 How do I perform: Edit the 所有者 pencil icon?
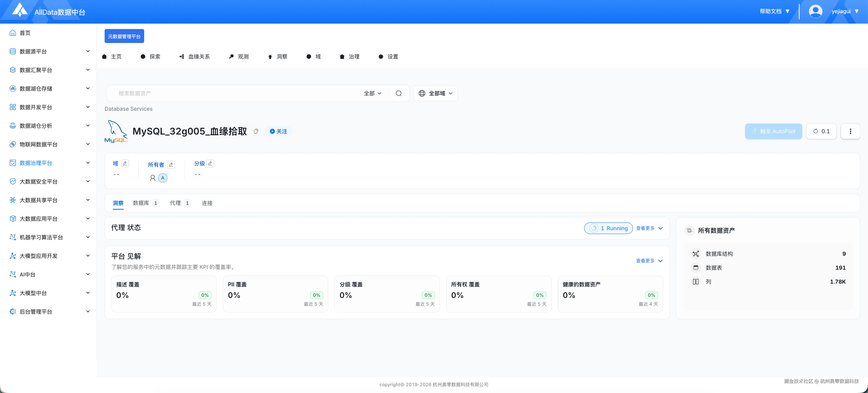click(171, 165)
